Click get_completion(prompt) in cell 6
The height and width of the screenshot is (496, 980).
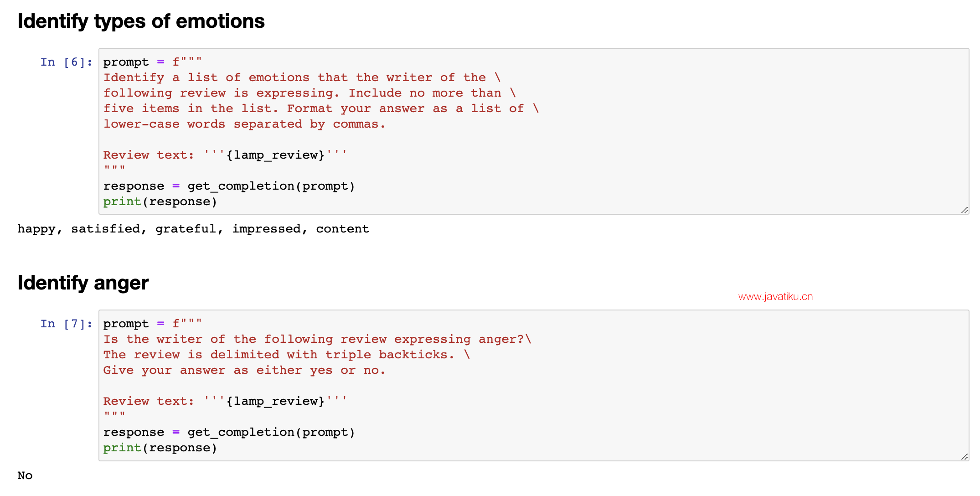[x=271, y=186]
